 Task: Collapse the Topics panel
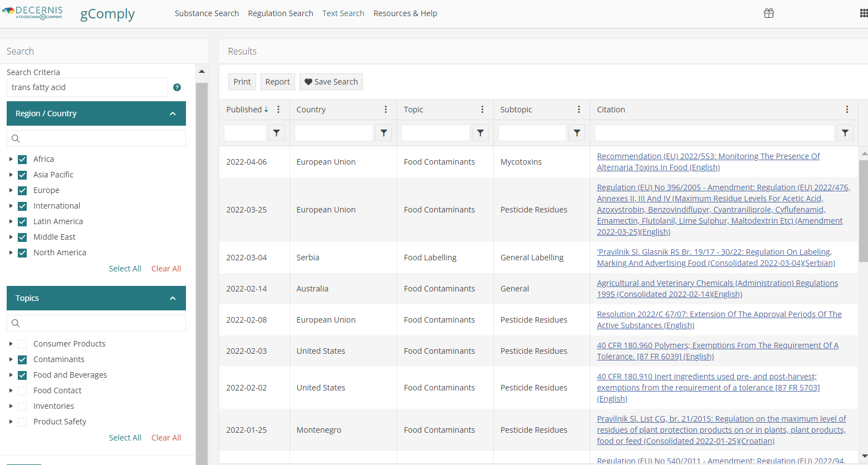point(173,298)
